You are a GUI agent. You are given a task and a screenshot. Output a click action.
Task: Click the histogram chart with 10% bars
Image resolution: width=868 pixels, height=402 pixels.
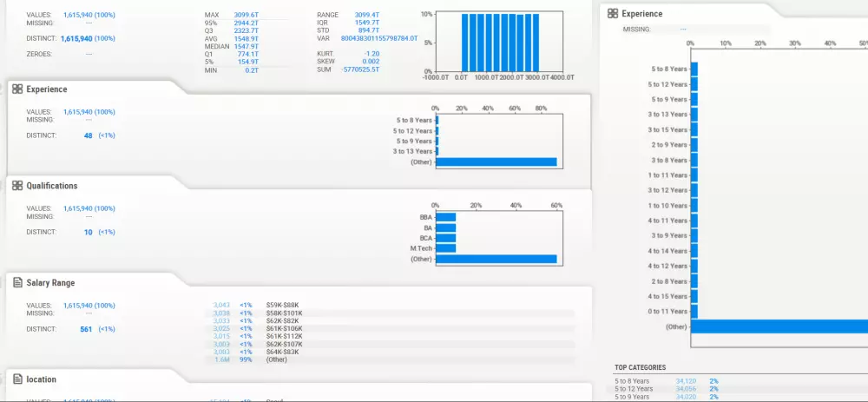pos(500,42)
